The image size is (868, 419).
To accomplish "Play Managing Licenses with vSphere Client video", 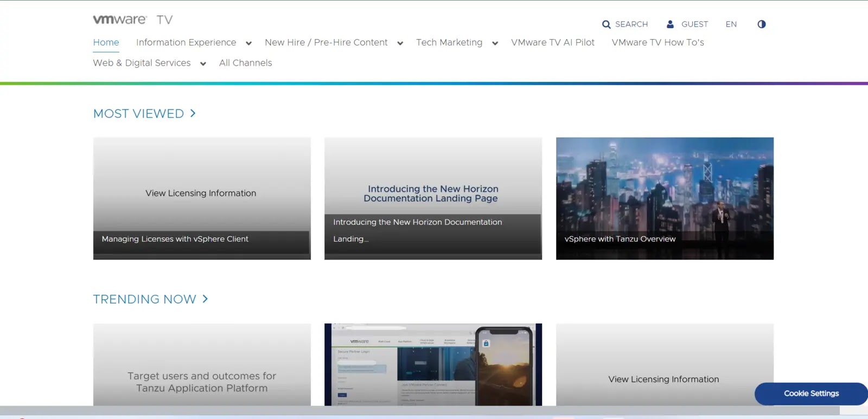I will (202, 198).
